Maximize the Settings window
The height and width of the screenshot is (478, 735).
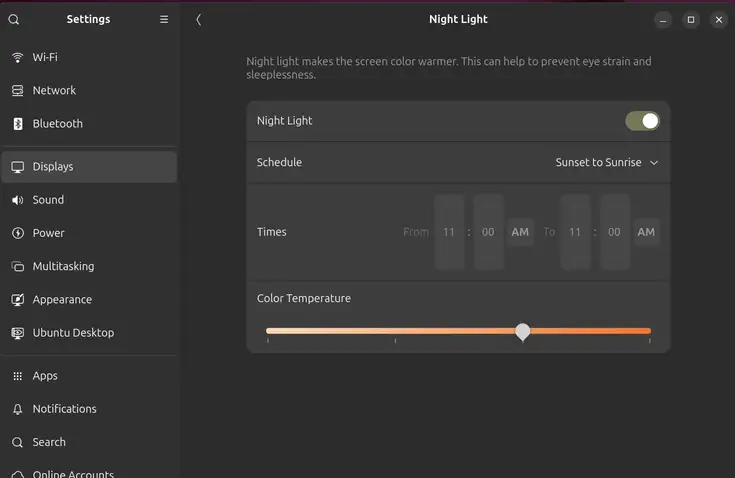point(691,20)
